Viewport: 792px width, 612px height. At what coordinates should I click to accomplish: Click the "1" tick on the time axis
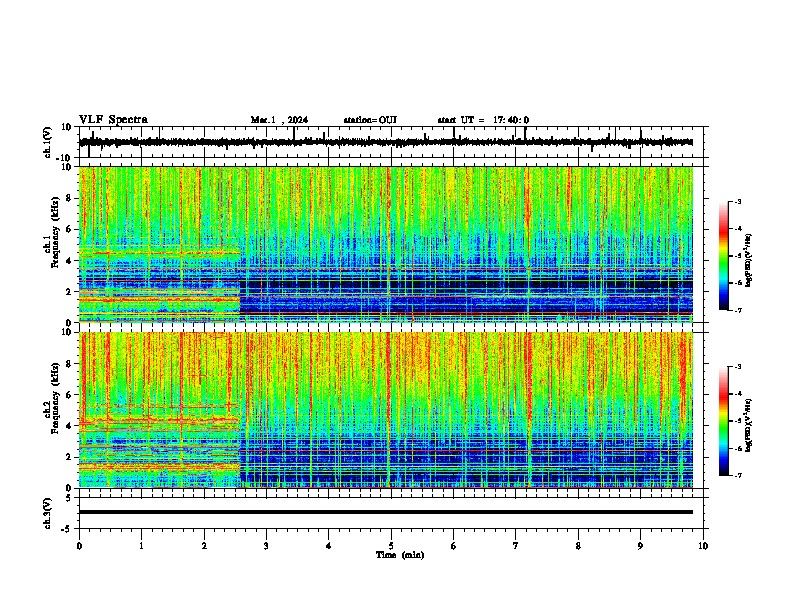pos(141,546)
